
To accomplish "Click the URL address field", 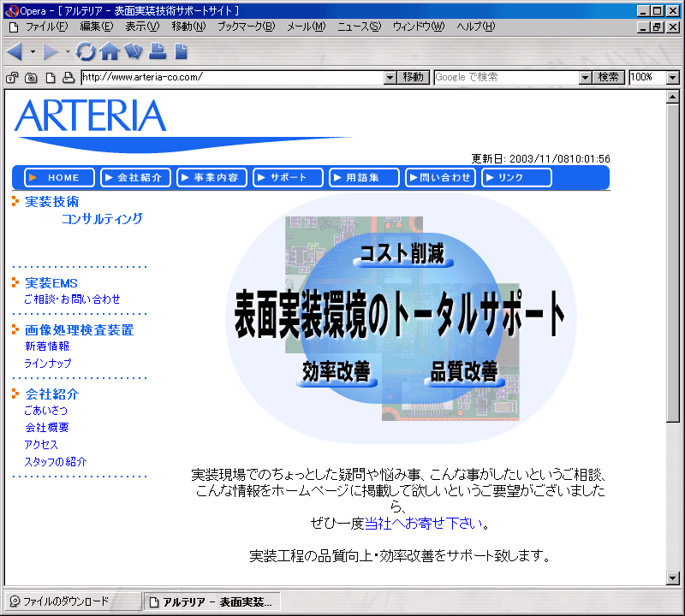I will point(232,78).
